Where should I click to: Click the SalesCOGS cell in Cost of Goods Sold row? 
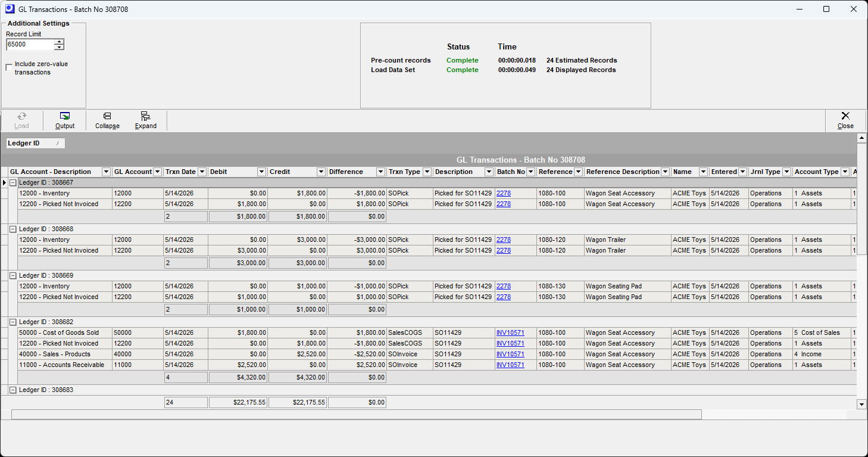click(x=410, y=332)
